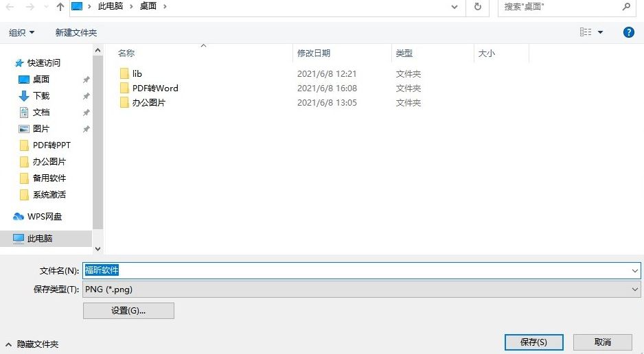Click date 2021/6/8 12:21
Viewport: 644px width, 354px height.
[x=327, y=74]
